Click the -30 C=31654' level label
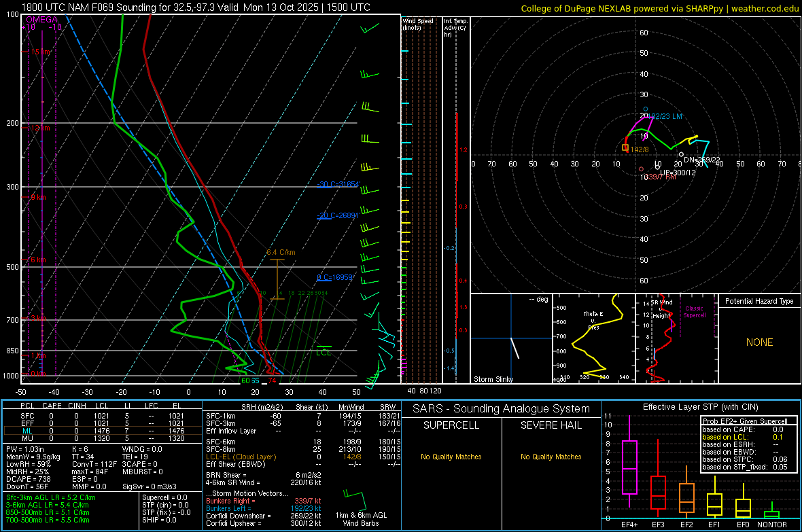The height and width of the screenshot is (532, 802). pyautogui.click(x=338, y=184)
